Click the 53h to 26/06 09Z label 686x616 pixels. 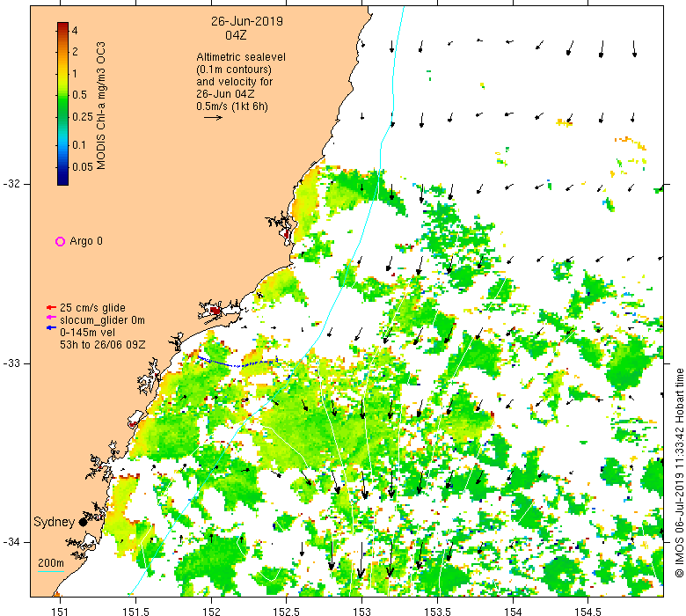tap(103, 345)
